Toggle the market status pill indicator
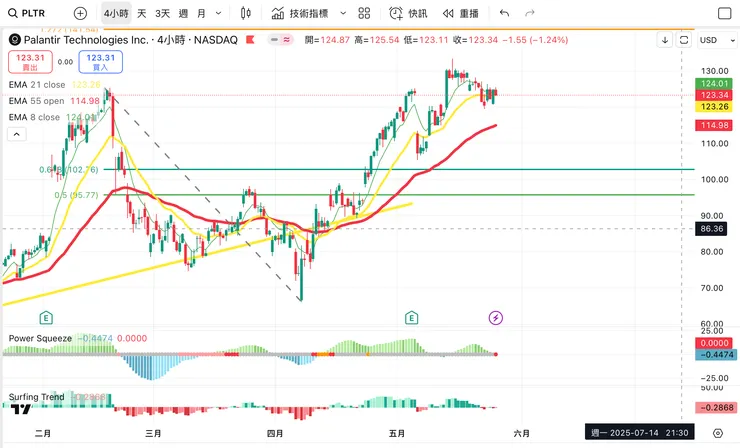The image size is (740, 448). 280,40
